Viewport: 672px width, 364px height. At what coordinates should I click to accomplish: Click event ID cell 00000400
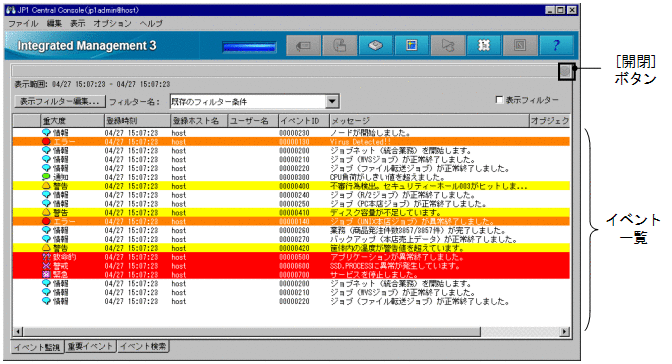(x=294, y=186)
